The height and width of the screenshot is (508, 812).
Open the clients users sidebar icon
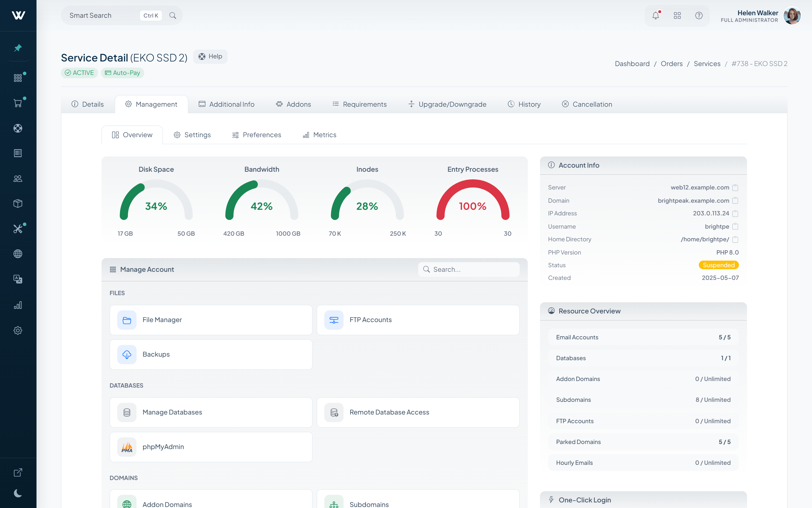point(18,178)
